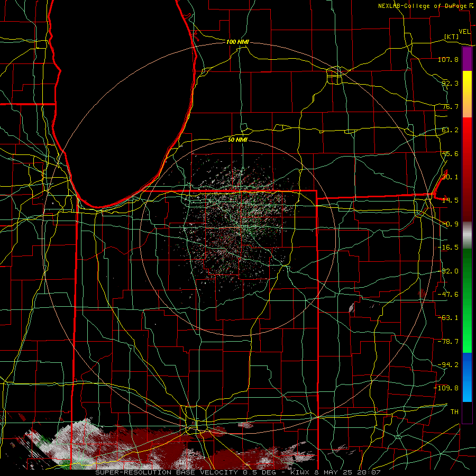Click the -78.7 scale value
Screen dimensions: 476x476
(448, 342)
